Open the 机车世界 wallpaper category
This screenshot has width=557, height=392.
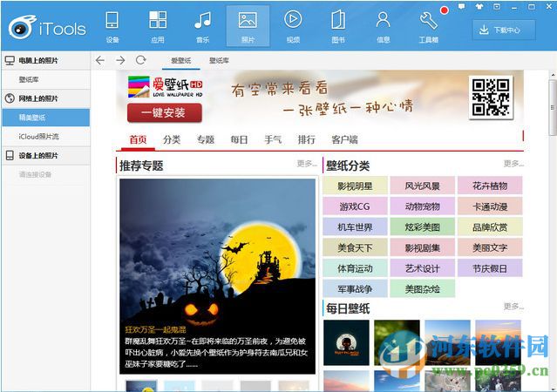[356, 226]
